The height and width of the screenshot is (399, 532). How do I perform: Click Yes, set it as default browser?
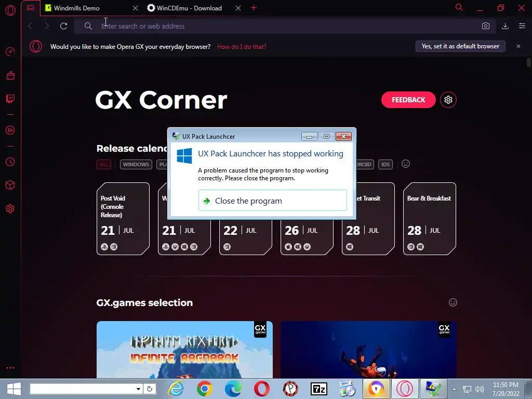coord(460,46)
